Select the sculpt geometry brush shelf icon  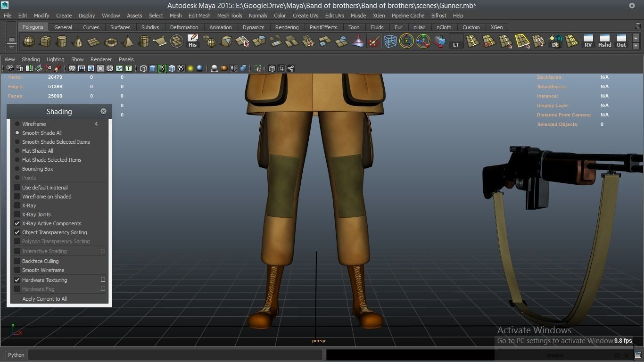tap(374, 41)
